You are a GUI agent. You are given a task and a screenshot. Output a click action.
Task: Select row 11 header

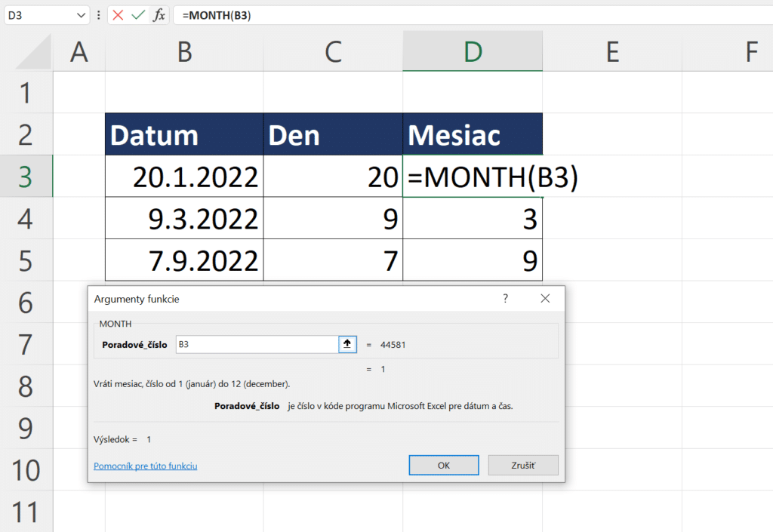tap(26, 512)
